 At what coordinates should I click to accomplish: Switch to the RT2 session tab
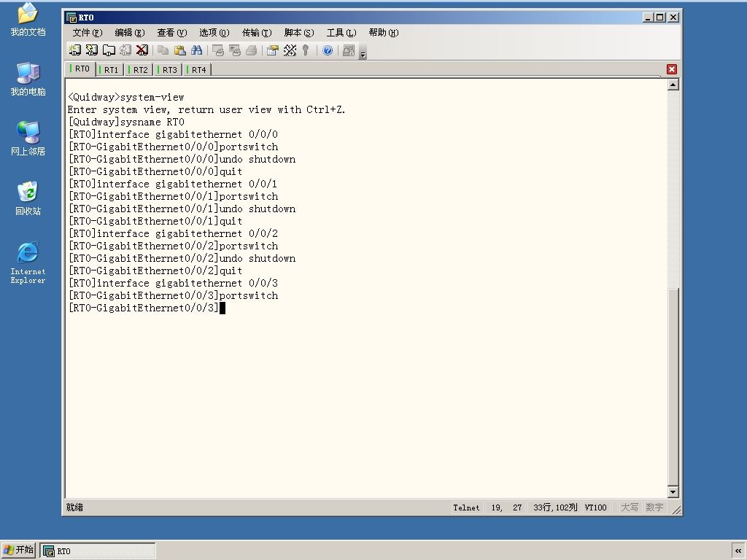click(x=138, y=69)
